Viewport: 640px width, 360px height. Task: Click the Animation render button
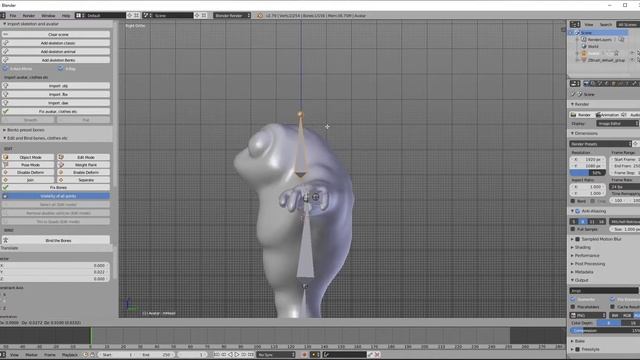pos(608,115)
